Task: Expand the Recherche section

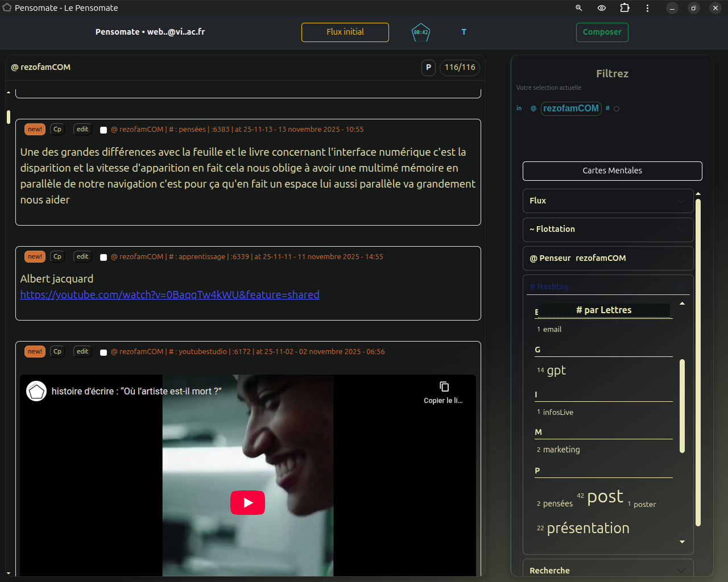Action: (x=607, y=570)
